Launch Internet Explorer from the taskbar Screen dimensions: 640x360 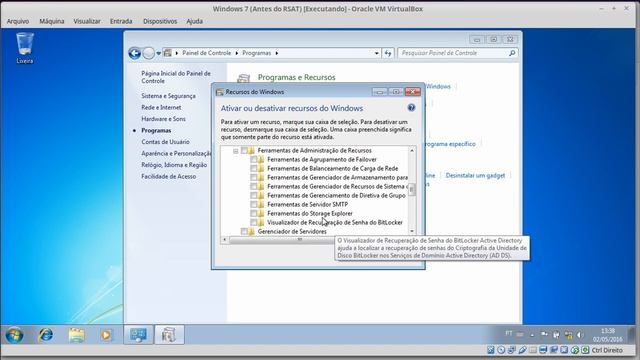coord(45,335)
